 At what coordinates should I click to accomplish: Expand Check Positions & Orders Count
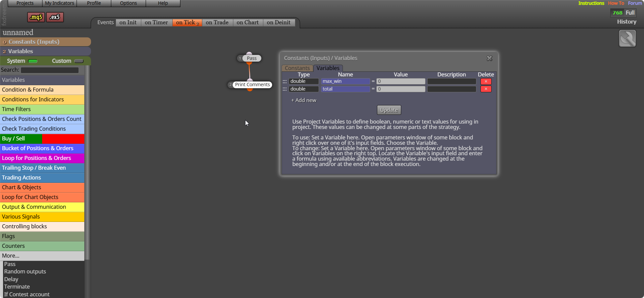coord(42,119)
